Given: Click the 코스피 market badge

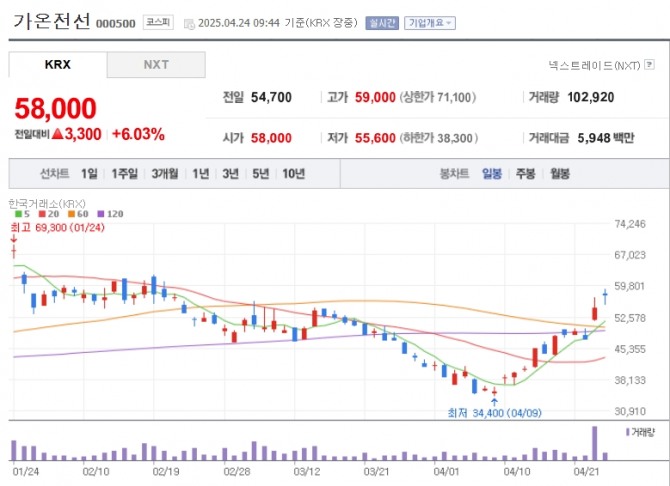Looking at the screenshot, I should click(x=157, y=21).
